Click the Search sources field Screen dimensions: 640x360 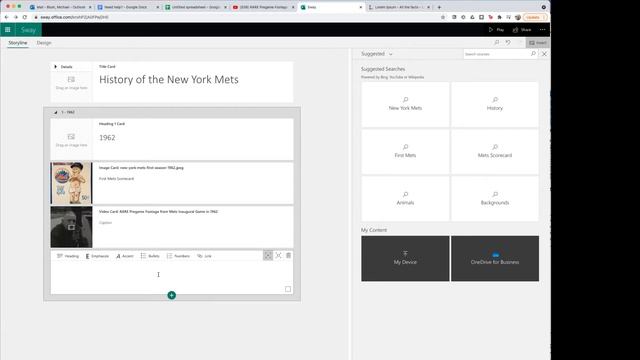(x=496, y=54)
